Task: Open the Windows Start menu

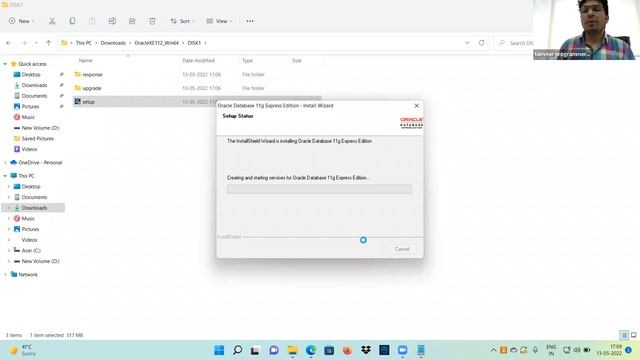Action: (219, 350)
